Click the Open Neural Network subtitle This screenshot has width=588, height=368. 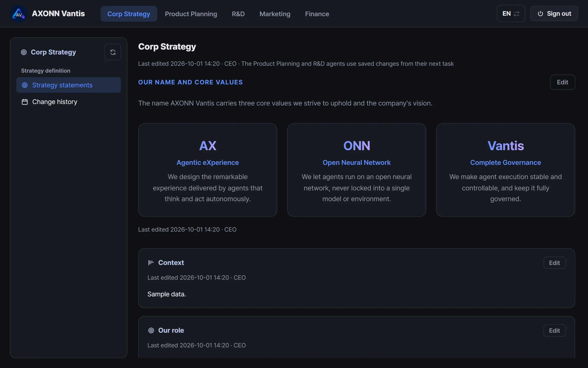pos(357,162)
